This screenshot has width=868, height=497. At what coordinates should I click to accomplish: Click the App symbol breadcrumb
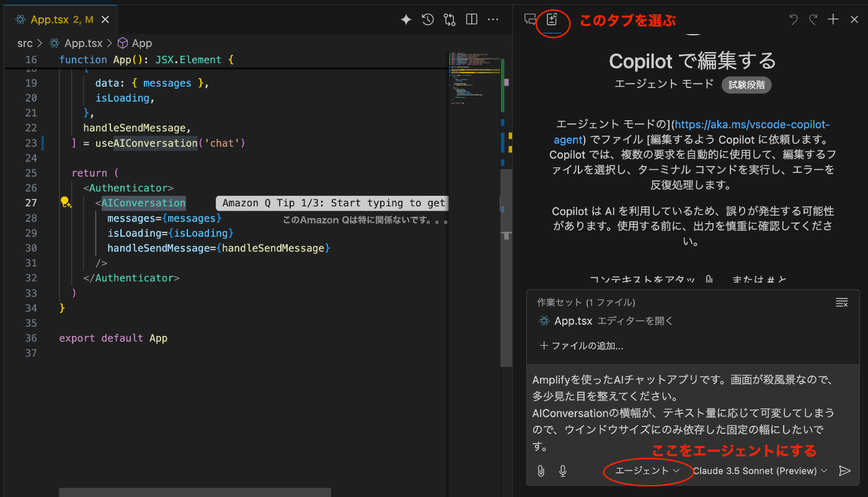coord(135,43)
